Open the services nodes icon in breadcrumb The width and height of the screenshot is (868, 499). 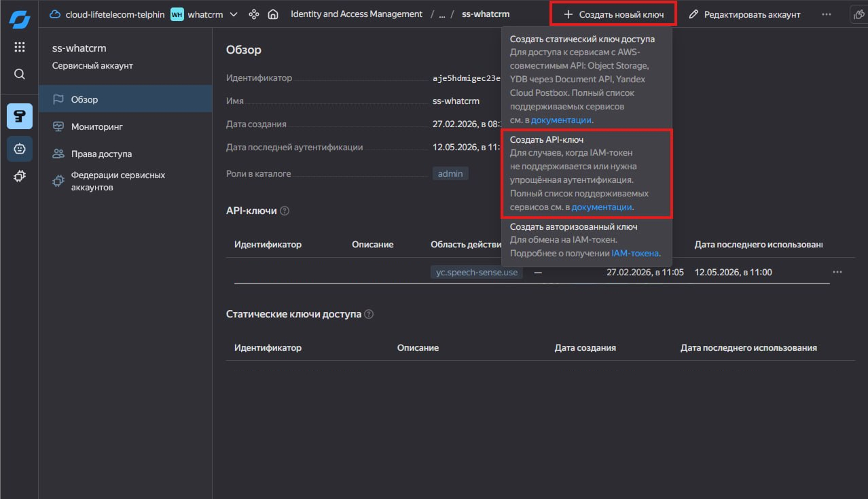(254, 14)
